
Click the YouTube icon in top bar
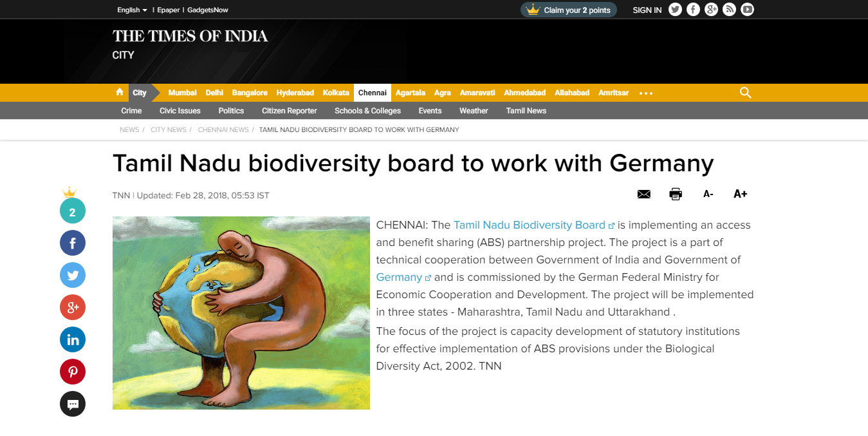[x=747, y=10]
